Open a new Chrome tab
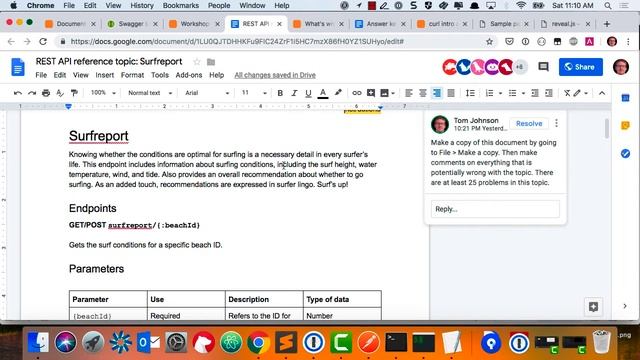 click(607, 24)
